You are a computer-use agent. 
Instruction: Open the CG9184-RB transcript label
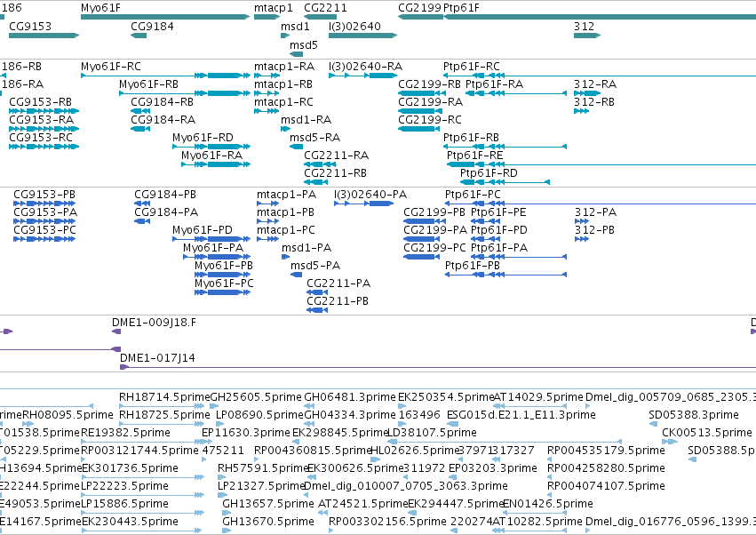(162, 102)
